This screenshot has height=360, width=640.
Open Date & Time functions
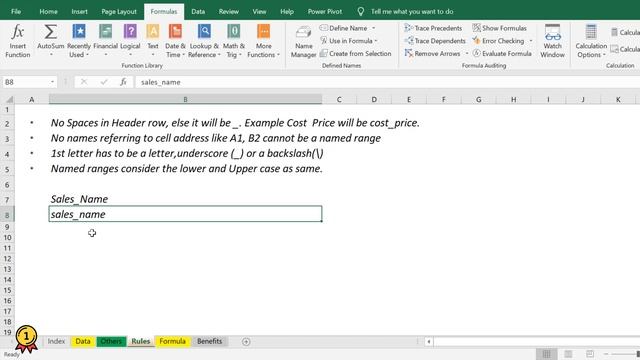[175, 41]
